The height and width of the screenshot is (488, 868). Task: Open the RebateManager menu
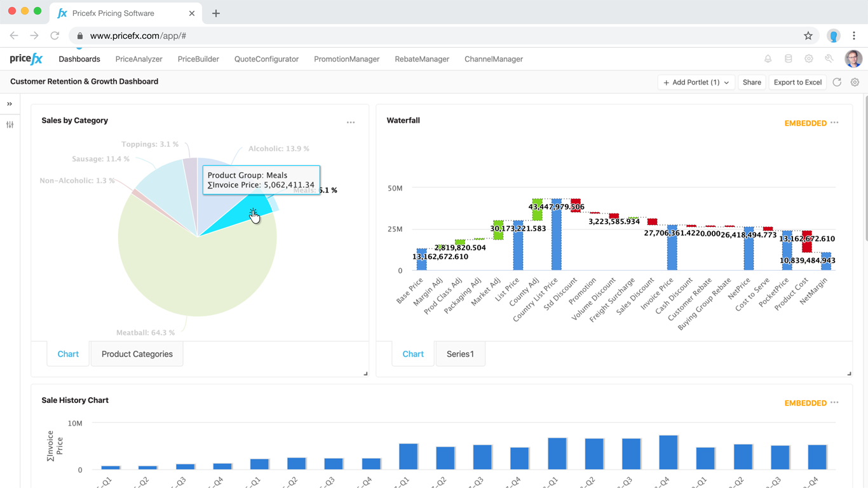(421, 58)
